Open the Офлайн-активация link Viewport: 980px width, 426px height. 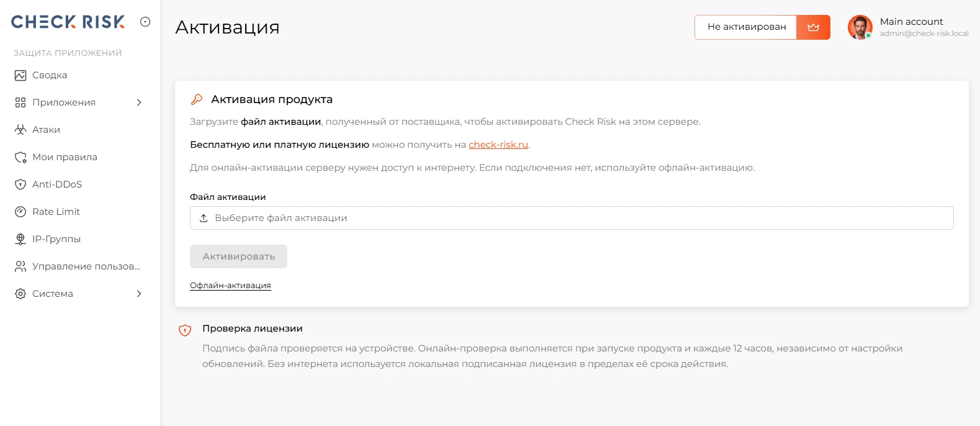[x=230, y=285]
